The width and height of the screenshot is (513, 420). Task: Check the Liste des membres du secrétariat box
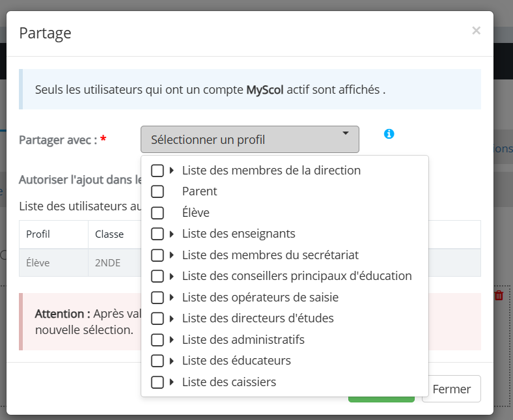click(x=158, y=255)
